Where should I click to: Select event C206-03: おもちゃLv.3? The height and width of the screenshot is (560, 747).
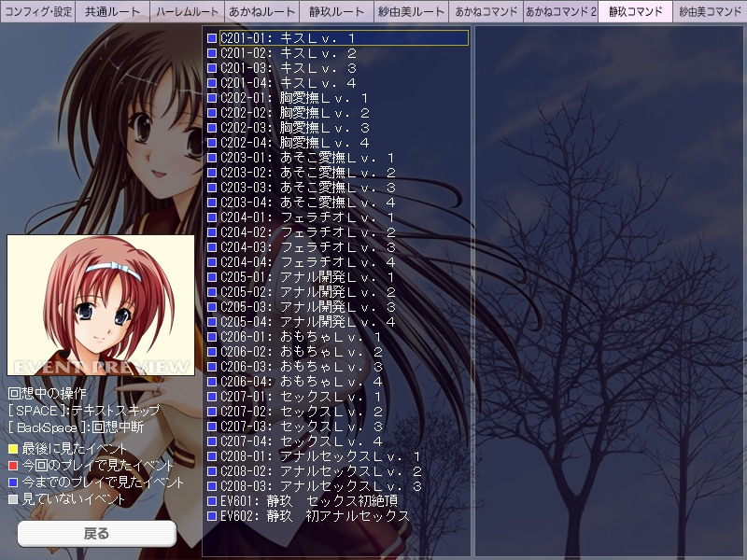pyautogui.click(x=301, y=367)
